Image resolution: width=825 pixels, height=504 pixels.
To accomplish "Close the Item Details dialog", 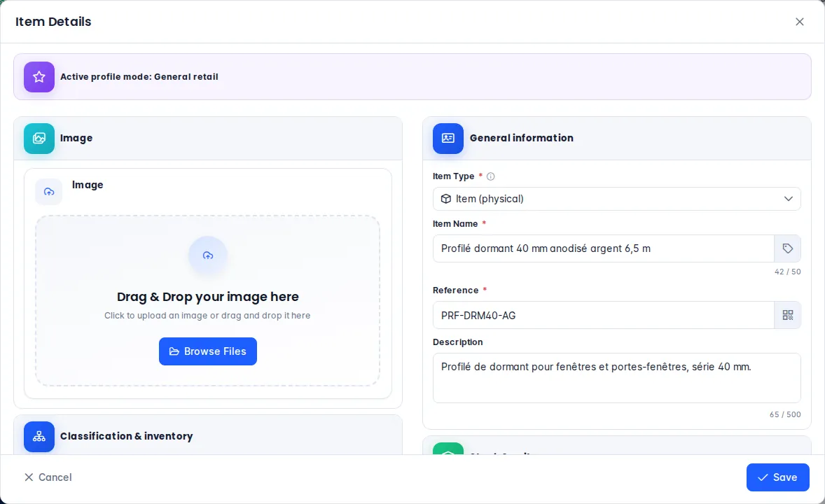I will pyautogui.click(x=800, y=22).
